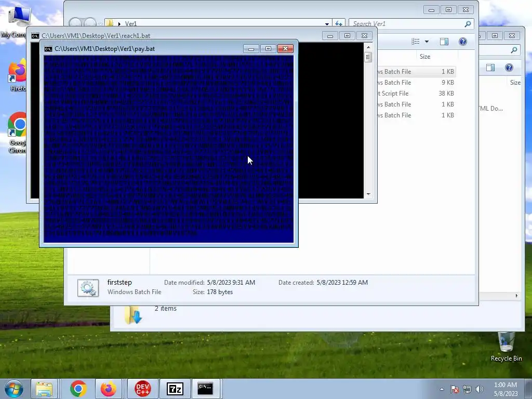Open the Google Chrome desktop shortcut
Viewport: 532px width, 399px height.
(18, 133)
